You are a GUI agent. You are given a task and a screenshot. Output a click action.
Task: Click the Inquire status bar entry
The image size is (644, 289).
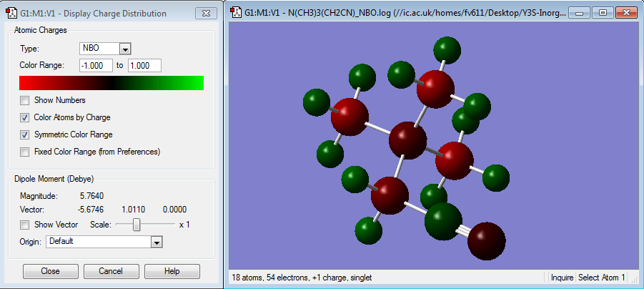pos(562,278)
